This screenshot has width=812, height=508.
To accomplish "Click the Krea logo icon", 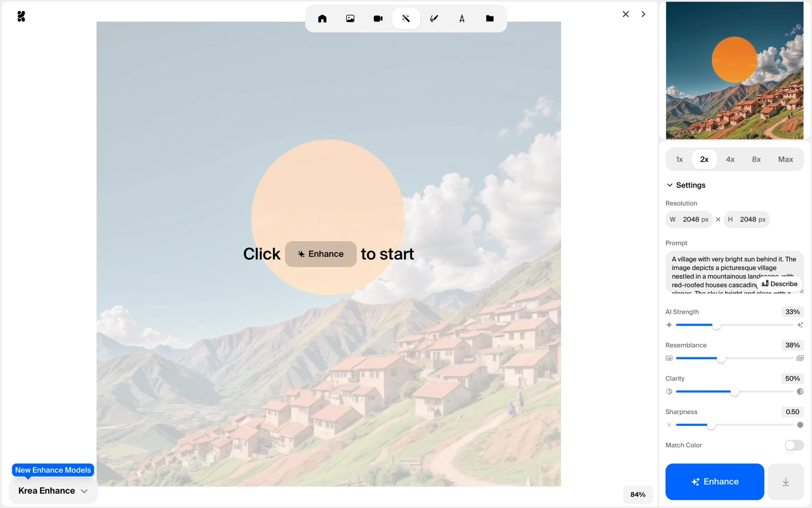I will [x=21, y=17].
